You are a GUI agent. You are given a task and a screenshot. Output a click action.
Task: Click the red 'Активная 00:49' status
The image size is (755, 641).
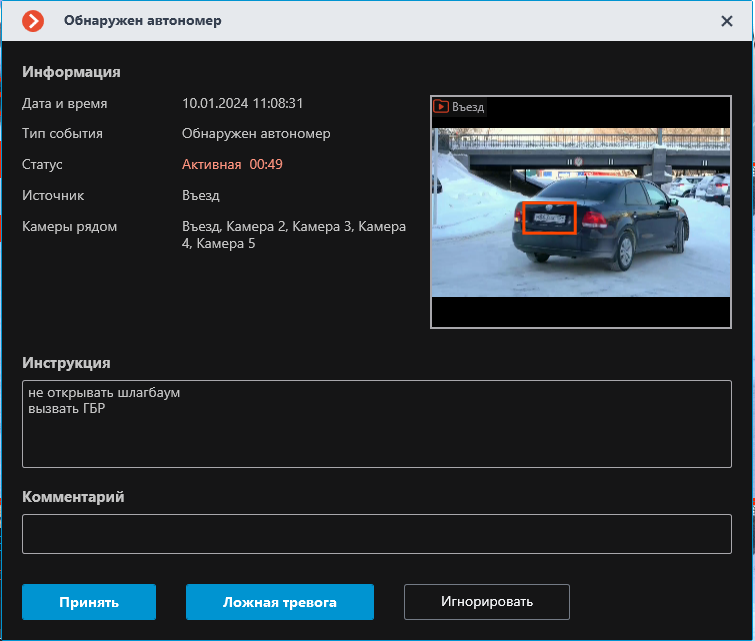point(232,164)
